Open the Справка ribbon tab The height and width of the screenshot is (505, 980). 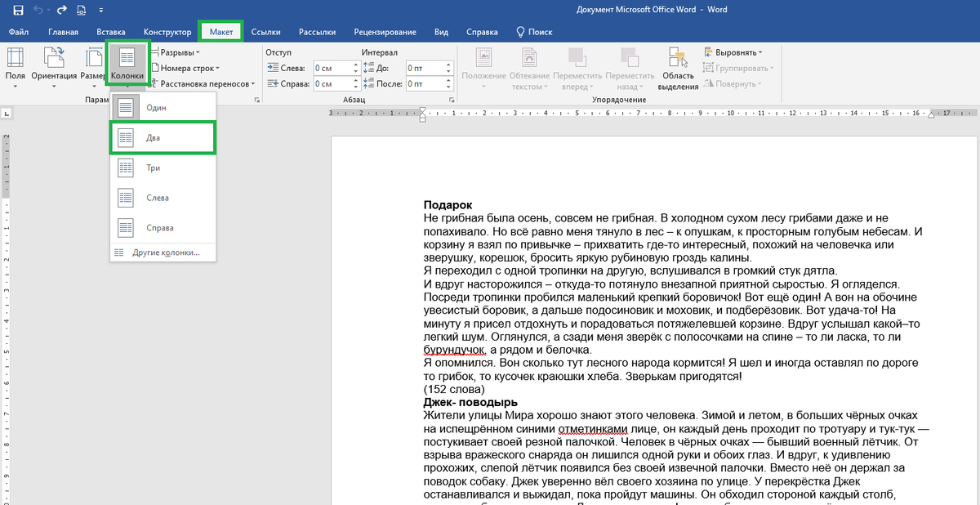482,32
